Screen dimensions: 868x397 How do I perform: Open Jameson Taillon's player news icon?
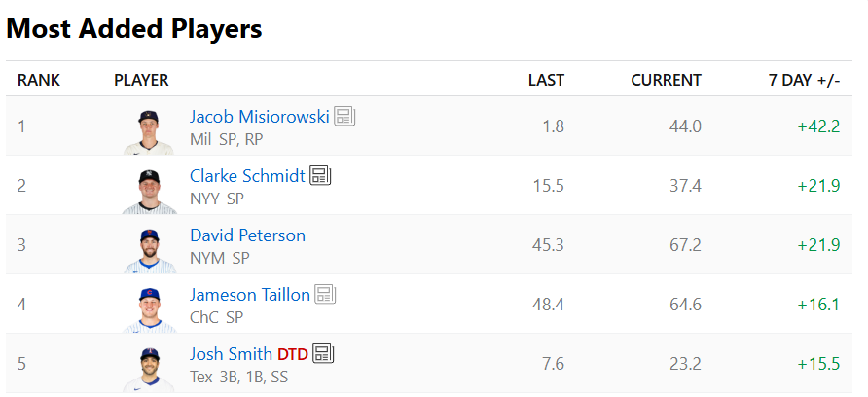point(325,294)
